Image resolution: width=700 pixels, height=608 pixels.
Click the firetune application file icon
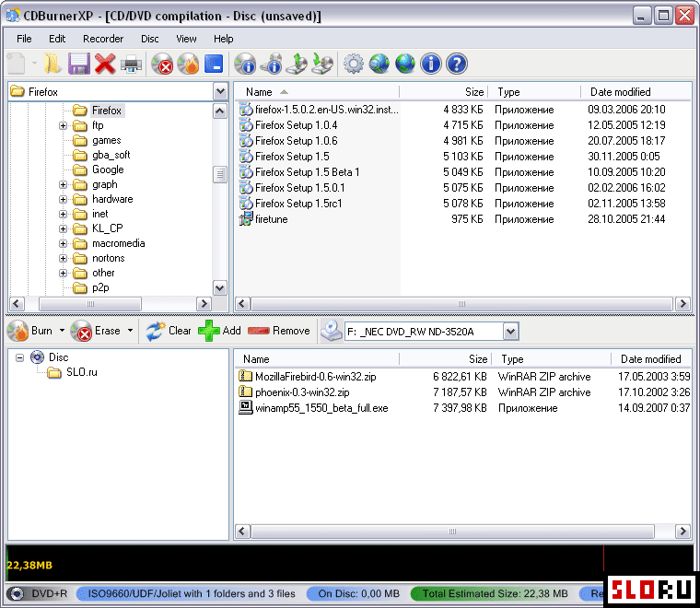[246, 219]
